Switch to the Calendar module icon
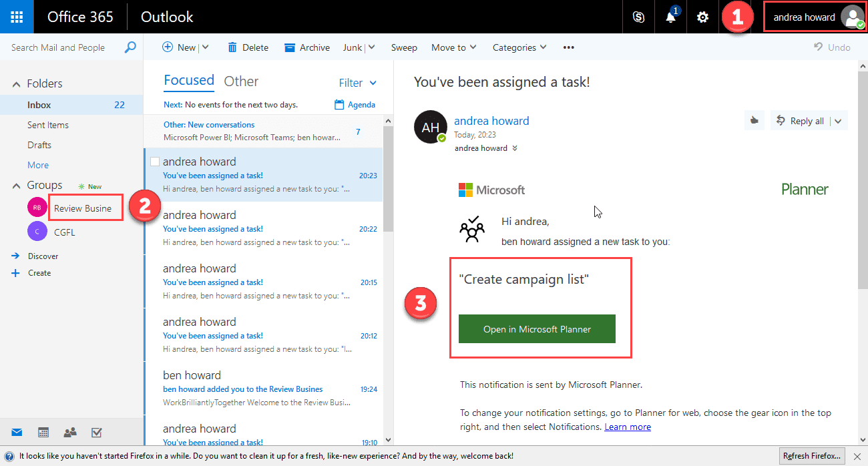 point(43,433)
